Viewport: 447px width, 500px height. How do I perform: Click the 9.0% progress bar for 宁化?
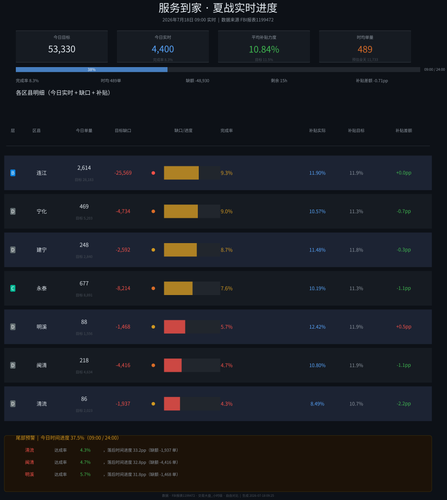[x=181, y=211]
